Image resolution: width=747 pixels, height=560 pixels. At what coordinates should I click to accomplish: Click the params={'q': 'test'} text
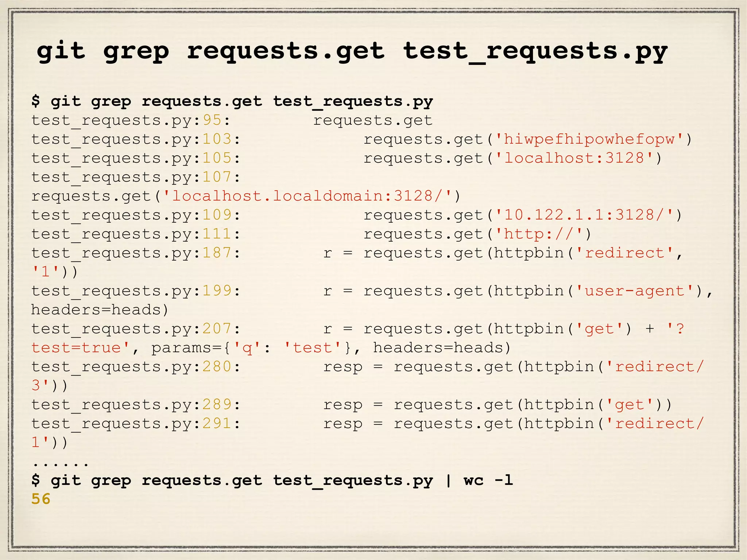[x=251, y=348]
